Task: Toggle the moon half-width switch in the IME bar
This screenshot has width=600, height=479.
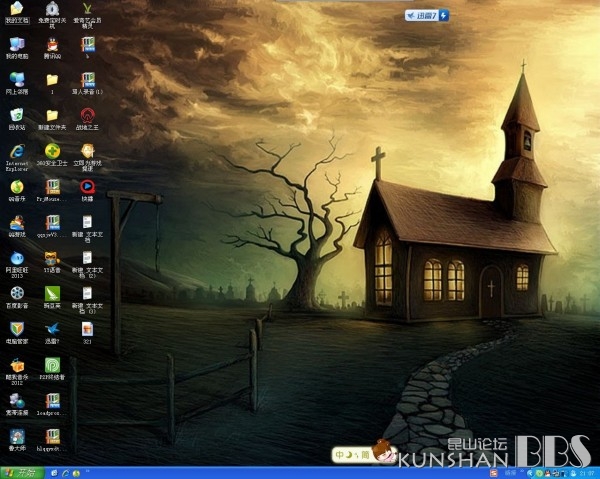Action: click(x=349, y=455)
